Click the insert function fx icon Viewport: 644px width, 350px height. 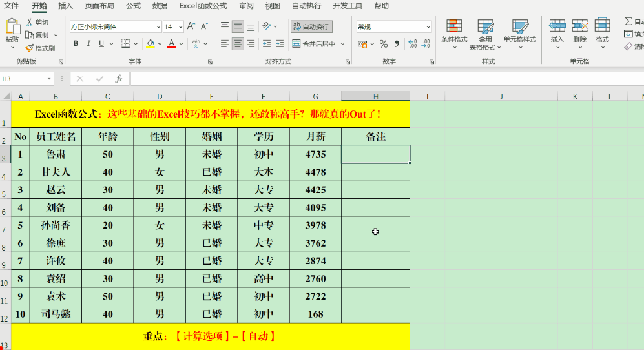coord(119,79)
